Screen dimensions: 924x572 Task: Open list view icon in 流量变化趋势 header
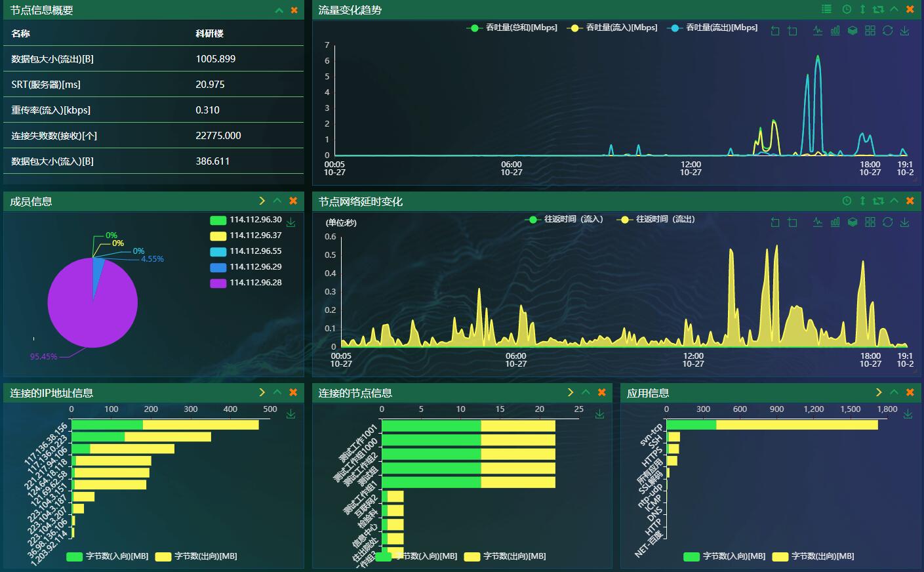pyautogui.click(x=826, y=9)
